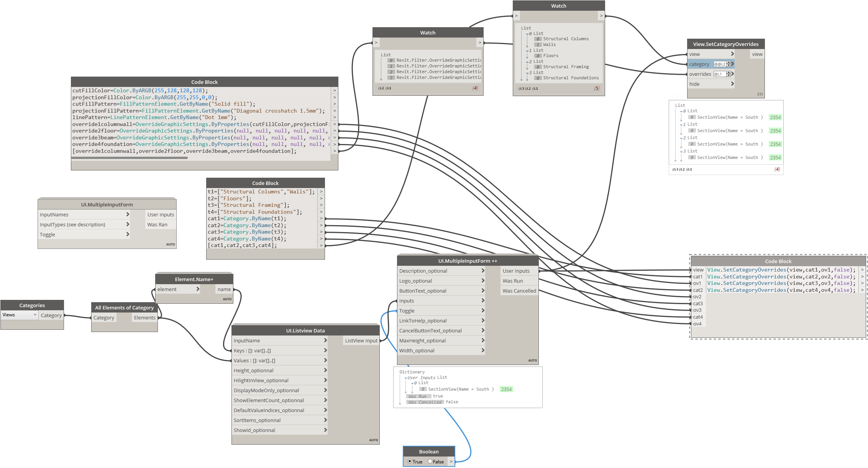The image size is (868, 468).
Task: Click the All Elements of Category title
Action: point(124,308)
